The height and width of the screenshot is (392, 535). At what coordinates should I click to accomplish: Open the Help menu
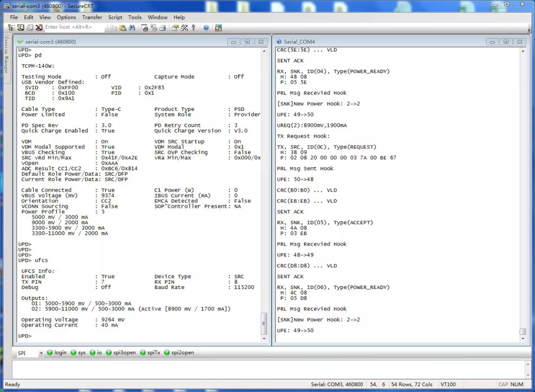click(179, 17)
